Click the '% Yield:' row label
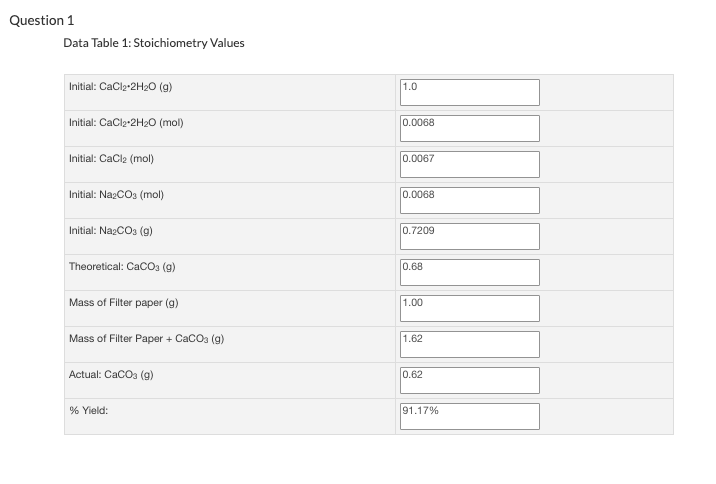Viewport: 716px width, 484px height. 89,410
